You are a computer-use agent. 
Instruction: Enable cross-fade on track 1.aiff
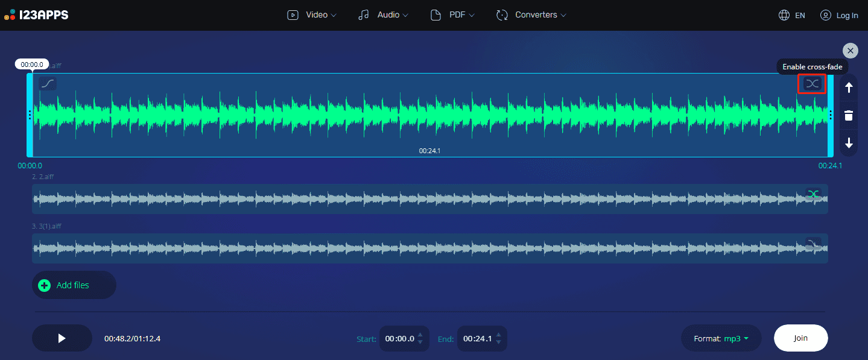pos(812,84)
